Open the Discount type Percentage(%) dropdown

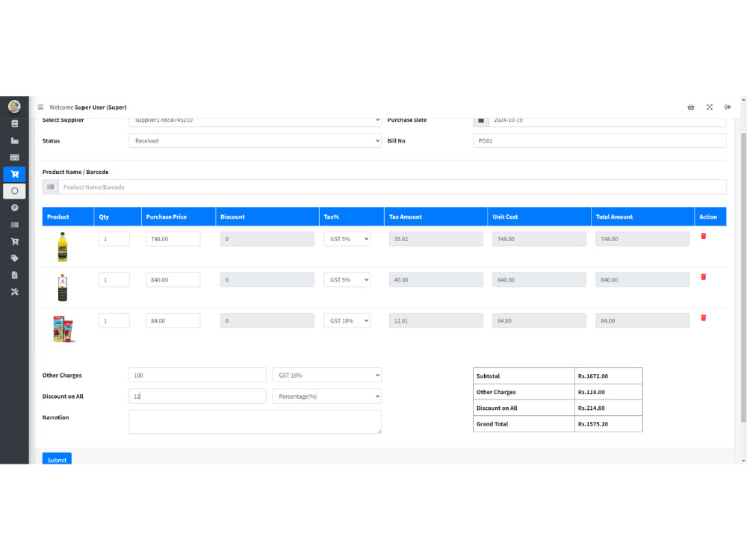click(327, 396)
